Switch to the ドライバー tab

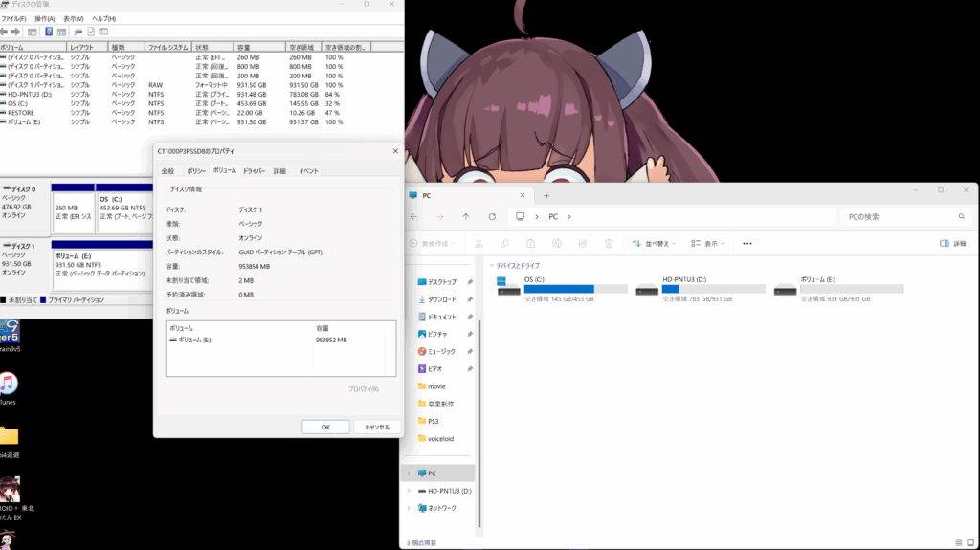pos(254,171)
